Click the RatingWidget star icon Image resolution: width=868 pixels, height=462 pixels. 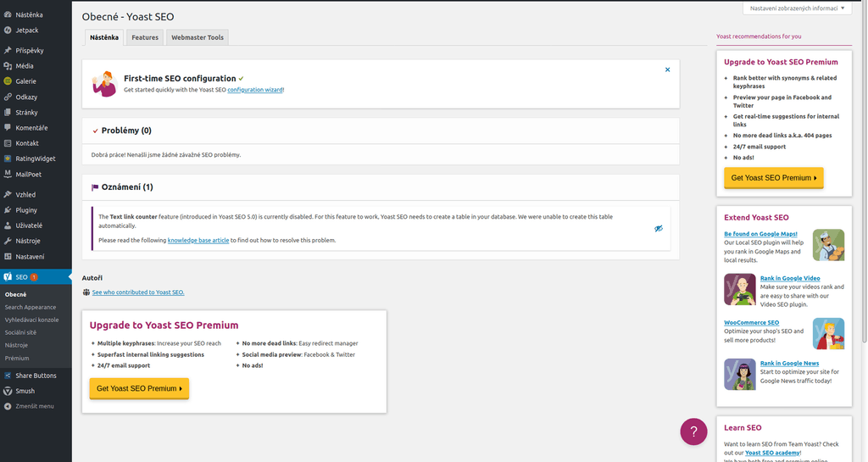click(8, 159)
